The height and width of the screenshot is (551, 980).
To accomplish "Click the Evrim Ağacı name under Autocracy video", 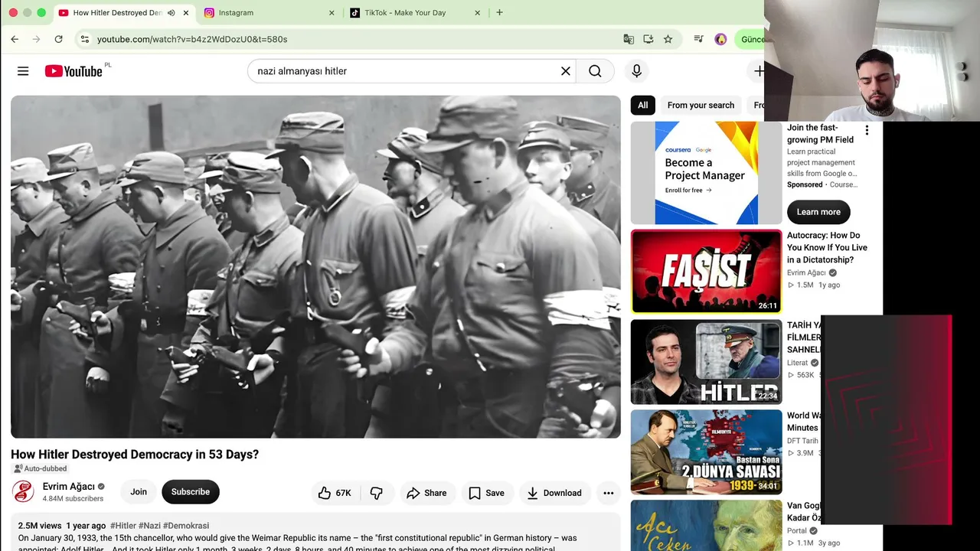I will pos(806,272).
